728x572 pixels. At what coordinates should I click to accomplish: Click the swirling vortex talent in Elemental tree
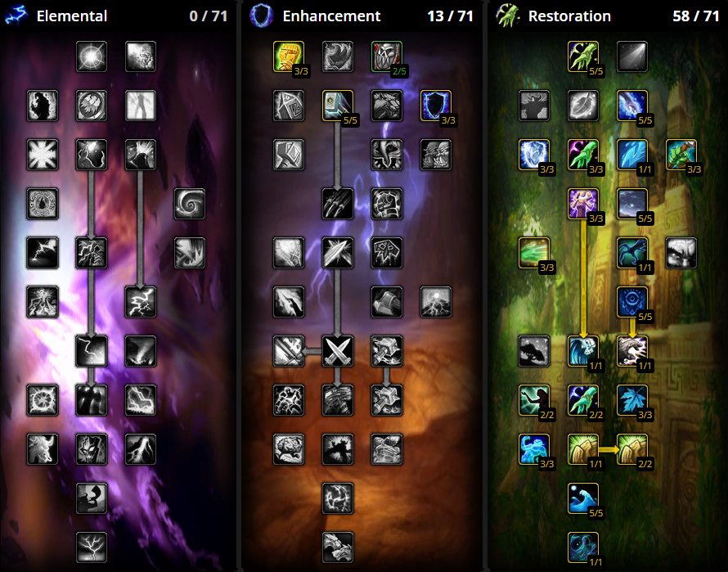point(189,204)
